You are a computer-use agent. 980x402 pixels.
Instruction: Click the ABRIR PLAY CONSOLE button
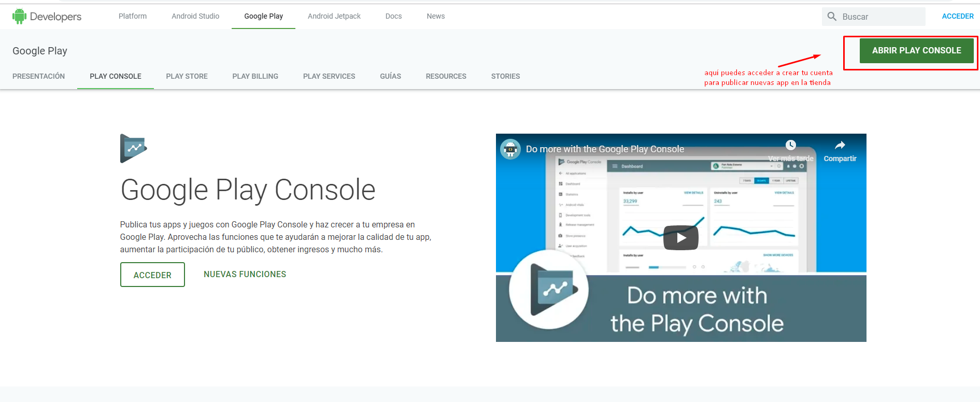click(x=916, y=51)
